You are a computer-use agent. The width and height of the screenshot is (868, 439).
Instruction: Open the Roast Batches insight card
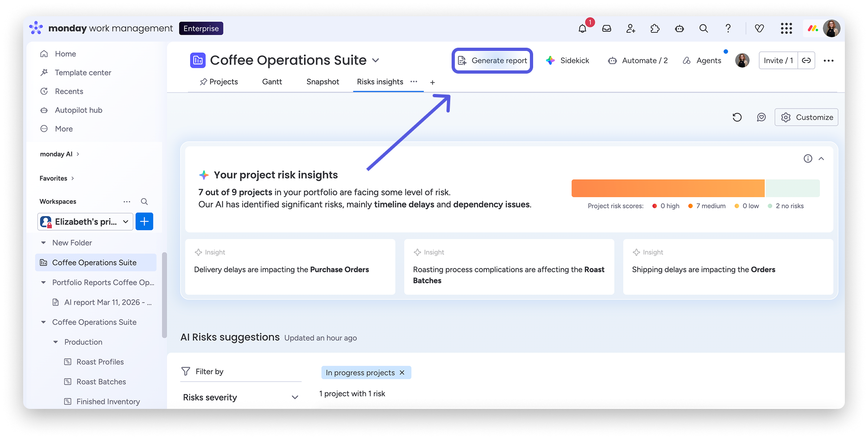coord(509,267)
